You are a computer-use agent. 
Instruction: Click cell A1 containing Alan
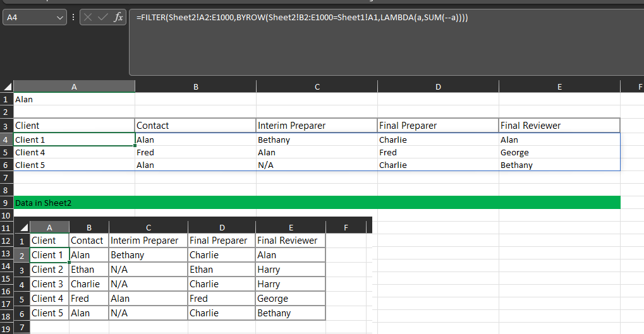coord(74,99)
